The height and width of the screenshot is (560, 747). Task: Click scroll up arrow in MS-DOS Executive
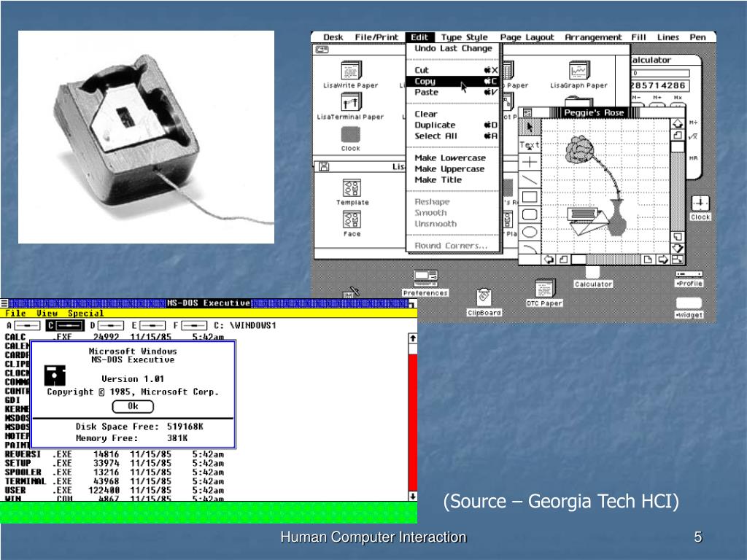tap(413, 338)
